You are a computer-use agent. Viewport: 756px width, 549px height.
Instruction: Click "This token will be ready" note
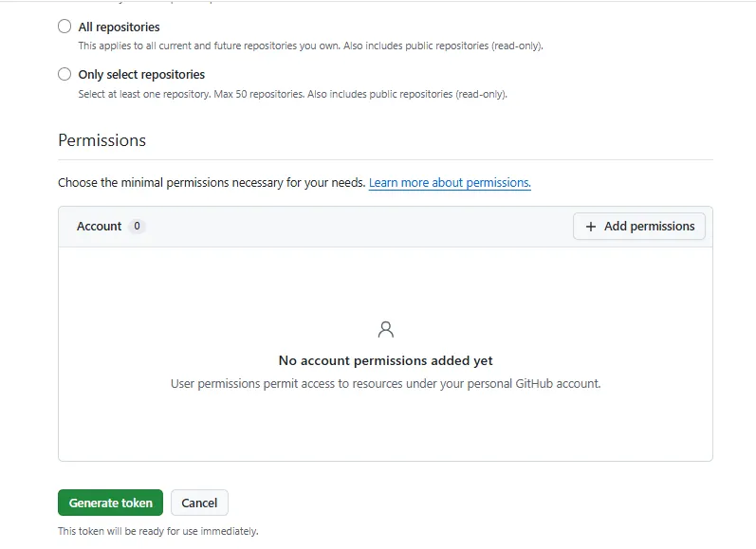tap(158, 531)
